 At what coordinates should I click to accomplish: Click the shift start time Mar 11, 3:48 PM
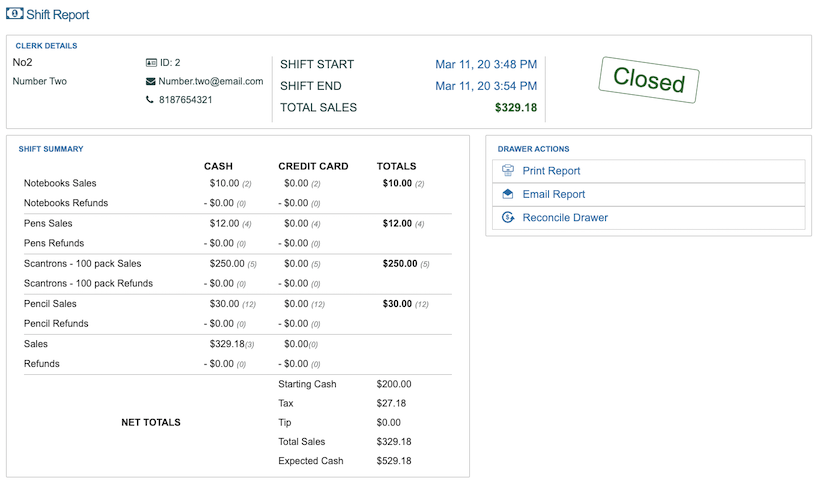pyautogui.click(x=485, y=65)
